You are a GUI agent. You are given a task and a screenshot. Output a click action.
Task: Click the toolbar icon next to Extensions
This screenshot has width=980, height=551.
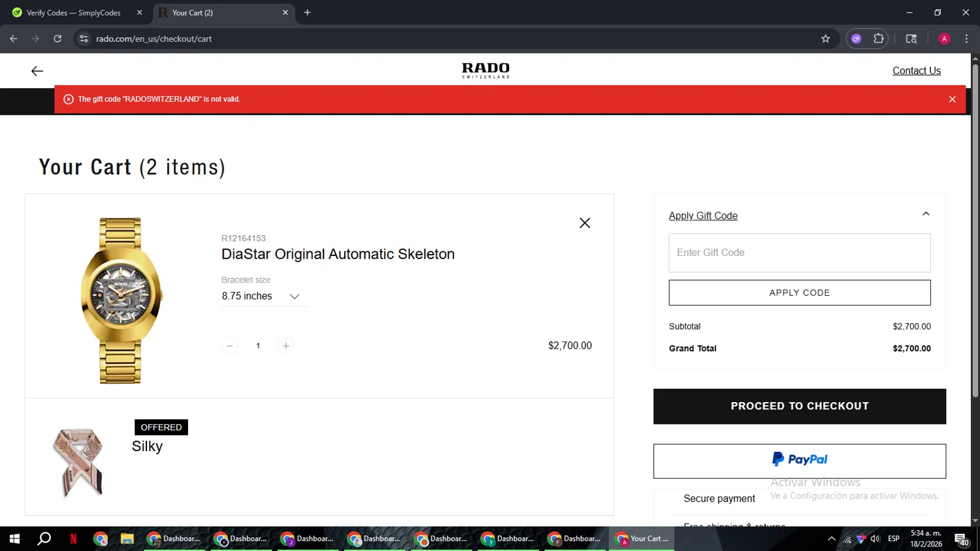[911, 39]
